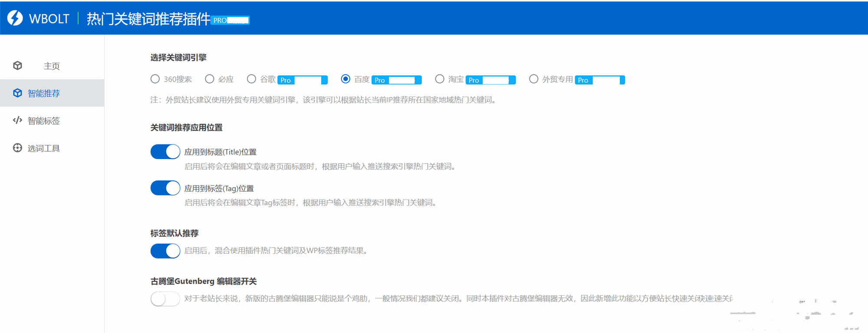This screenshot has width=868, height=333.
Task: Select the 360搜索 keyword engine
Action: pyautogui.click(x=155, y=79)
